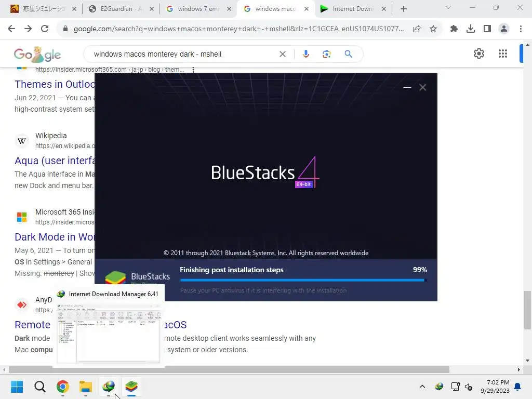The image size is (532, 399).
Task: Toggle the Chrome side panel
Action: coord(487,29)
